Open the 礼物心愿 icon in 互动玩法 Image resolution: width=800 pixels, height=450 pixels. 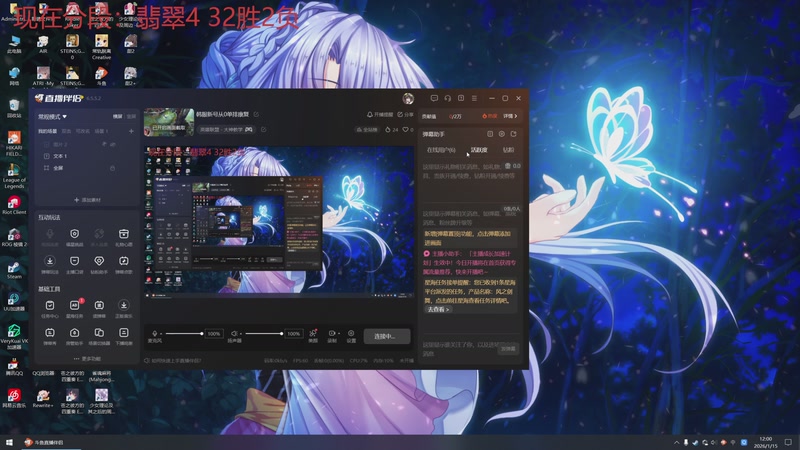click(x=123, y=234)
